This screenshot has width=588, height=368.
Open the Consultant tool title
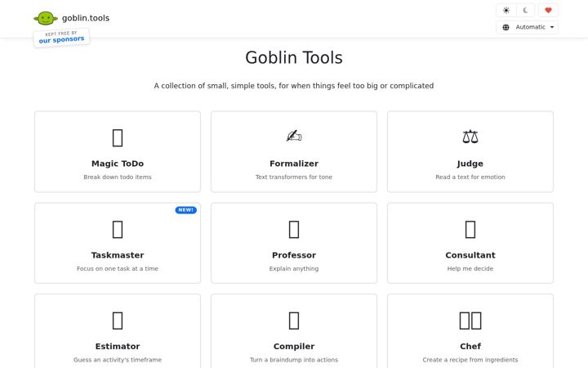pyautogui.click(x=470, y=255)
